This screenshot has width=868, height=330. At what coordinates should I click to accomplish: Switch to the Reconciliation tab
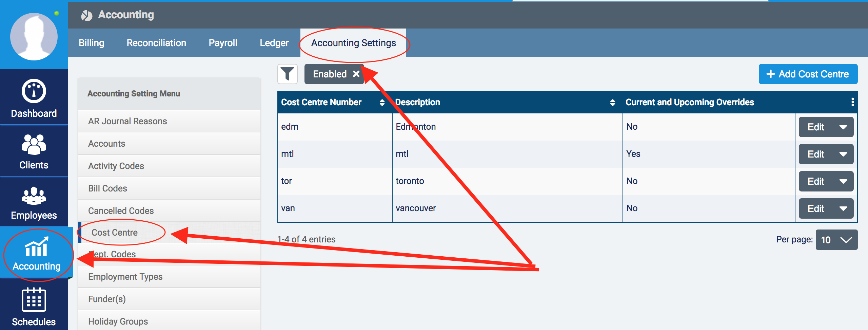[156, 43]
